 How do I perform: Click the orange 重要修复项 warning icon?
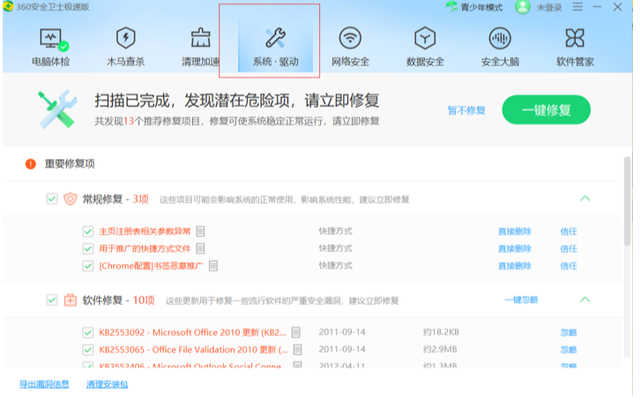(x=31, y=164)
